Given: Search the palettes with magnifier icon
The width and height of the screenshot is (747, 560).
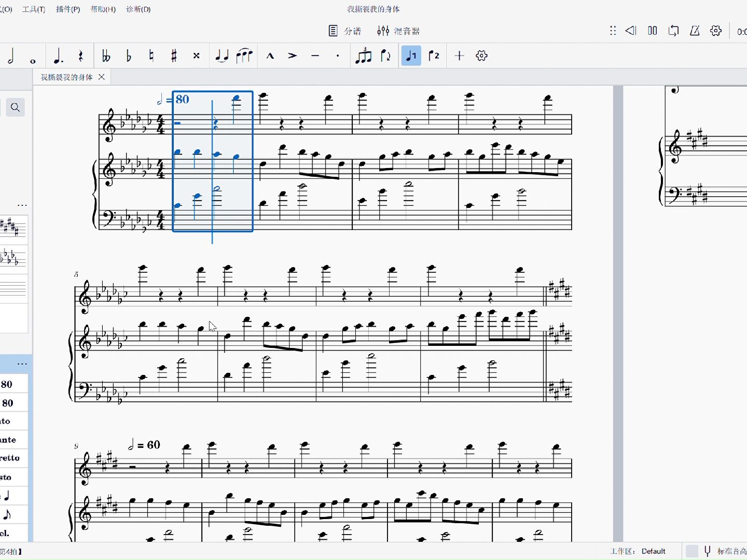Looking at the screenshot, I should point(16,107).
